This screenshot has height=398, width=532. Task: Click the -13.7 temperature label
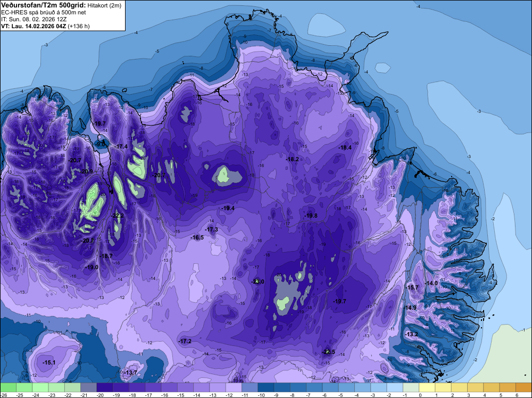click(130, 372)
